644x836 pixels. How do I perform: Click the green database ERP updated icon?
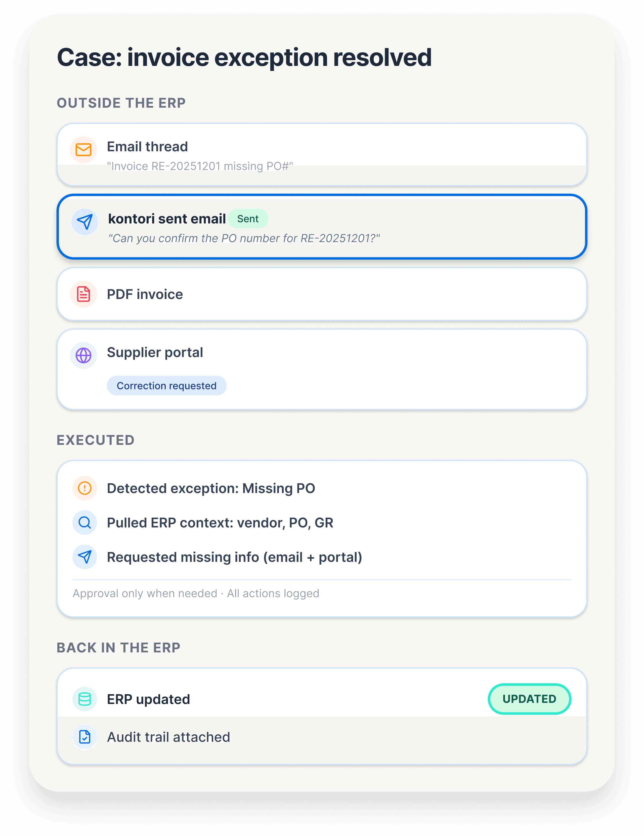84,699
